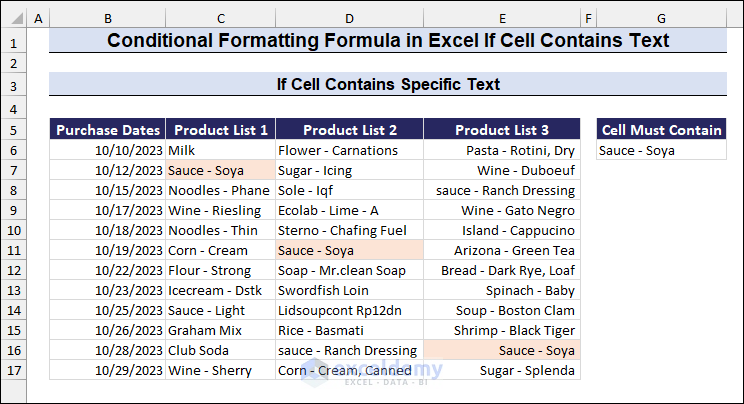This screenshot has width=744, height=404.
Task: Select row 11 header
Action: pyautogui.click(x=13, y=250)
